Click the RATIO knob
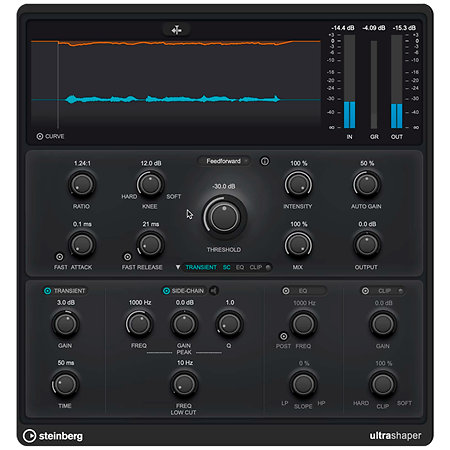The height and width of the screenshot is (450, 450). tap(82, 184)
